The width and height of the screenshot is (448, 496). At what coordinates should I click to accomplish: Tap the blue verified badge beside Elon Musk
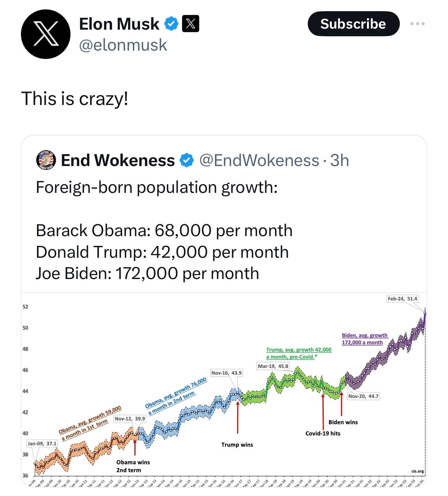(x=171, y=24)
